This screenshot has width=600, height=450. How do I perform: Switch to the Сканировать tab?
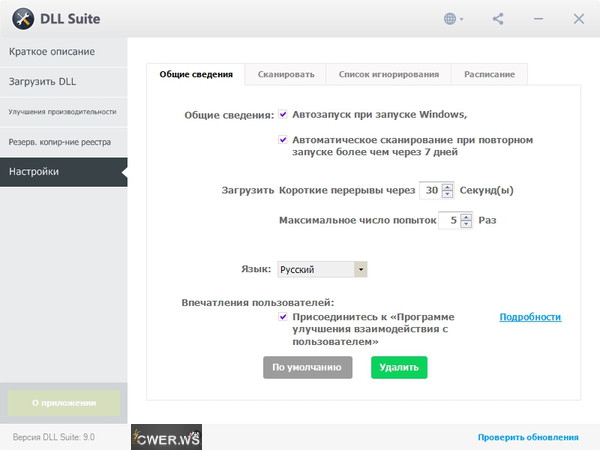286,74
